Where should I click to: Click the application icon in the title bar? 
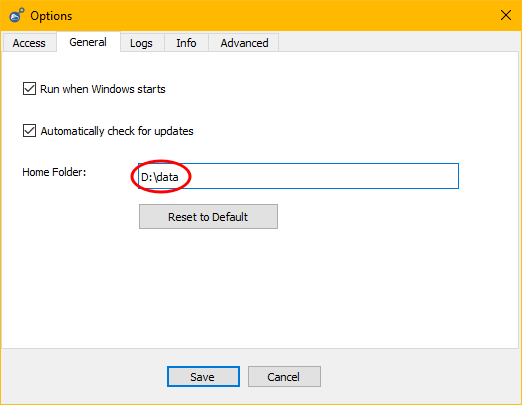[x=17, y=15]
